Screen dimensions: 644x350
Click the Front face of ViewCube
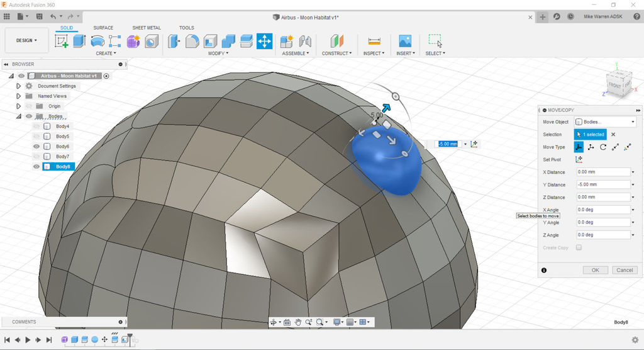615,85
